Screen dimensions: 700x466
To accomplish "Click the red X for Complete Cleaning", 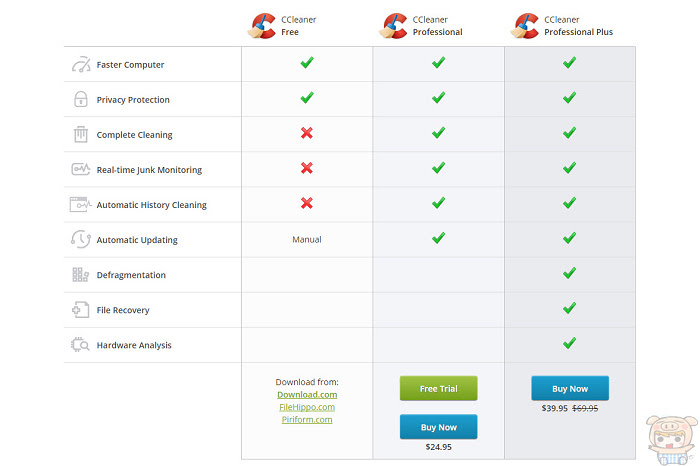I will point(307,133).
